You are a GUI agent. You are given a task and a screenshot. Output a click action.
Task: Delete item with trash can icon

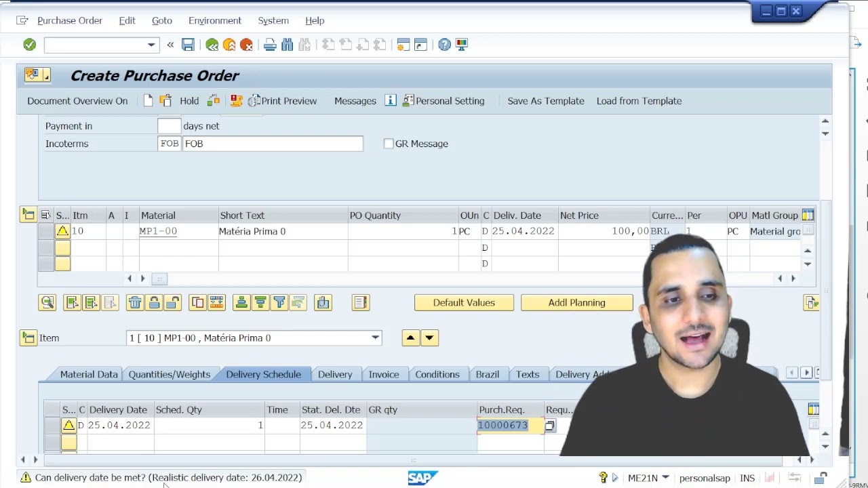135,303
